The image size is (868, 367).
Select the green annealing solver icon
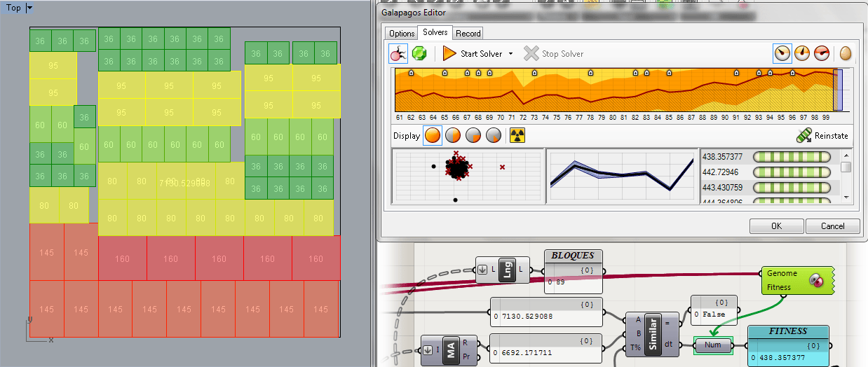click(419, 53)
